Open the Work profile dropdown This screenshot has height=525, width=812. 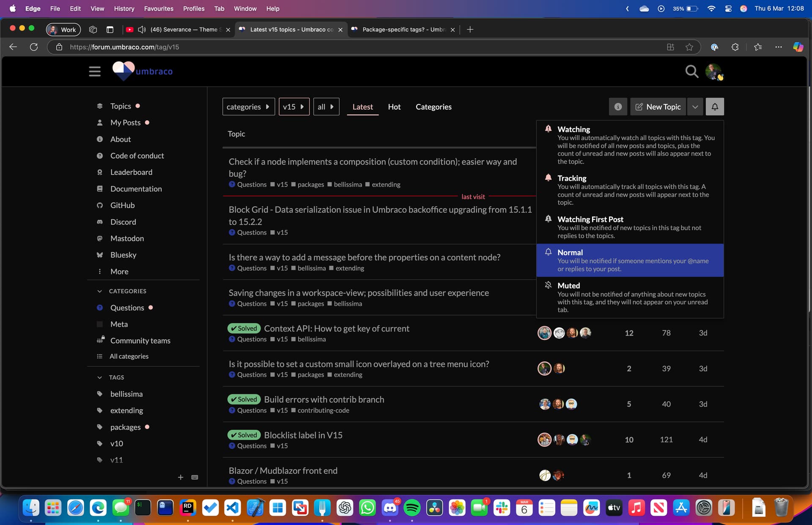point(63,30)
